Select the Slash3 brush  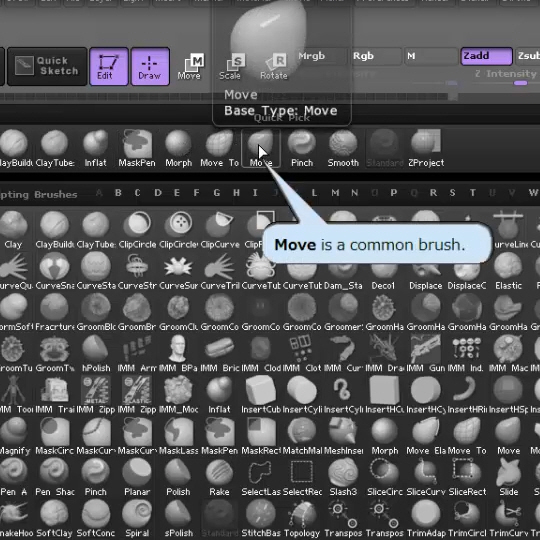343,478
